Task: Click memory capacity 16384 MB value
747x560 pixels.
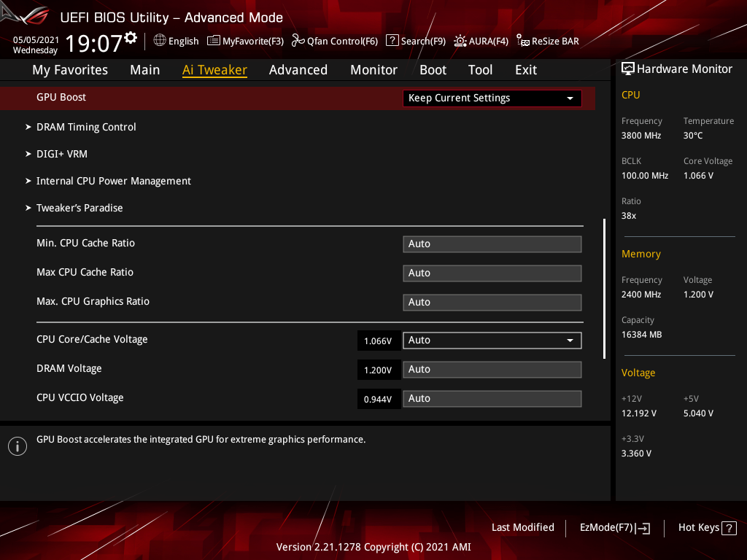Action: point(641,335)
